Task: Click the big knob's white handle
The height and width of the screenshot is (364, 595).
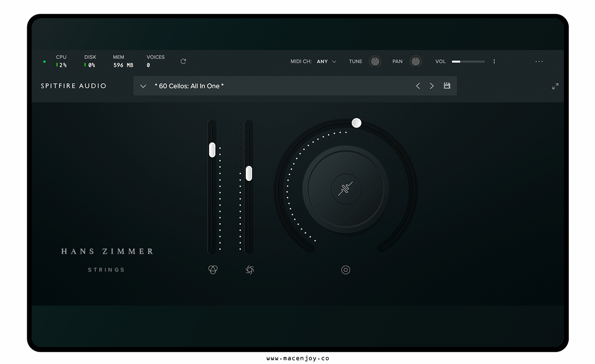Action: coord(357,123)
